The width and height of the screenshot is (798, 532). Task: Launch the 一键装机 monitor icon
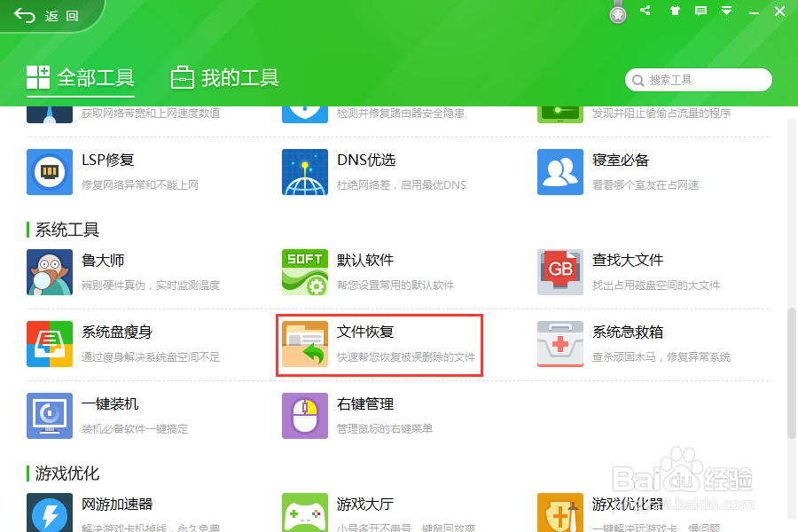click(50, 416)
